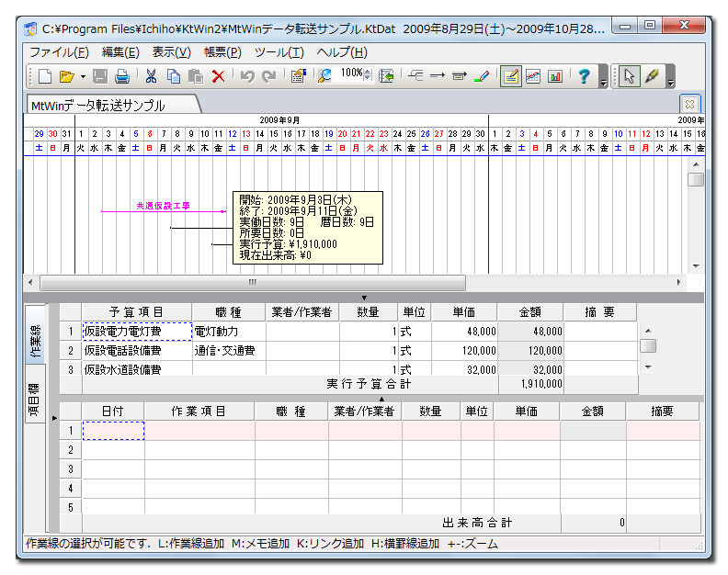Select the 120,000 unit price cell
The height and width of the screenshot is (575, 728).
[x=464, y=350]
